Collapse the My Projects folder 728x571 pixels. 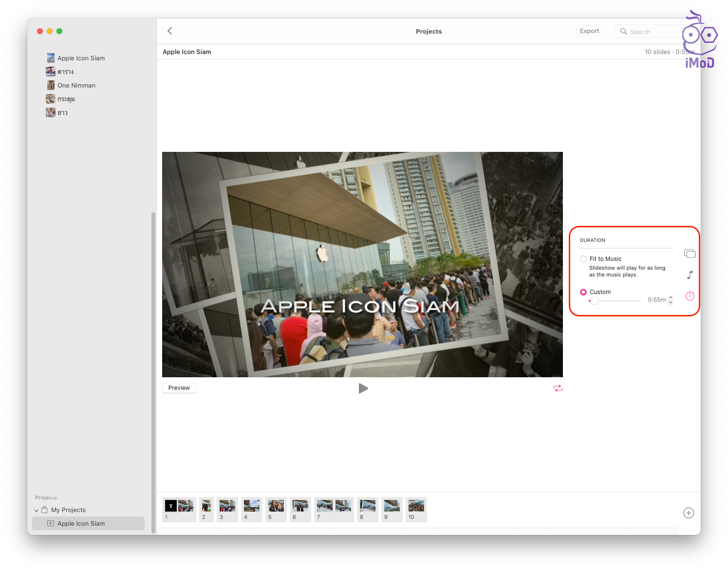click(37, 510)
